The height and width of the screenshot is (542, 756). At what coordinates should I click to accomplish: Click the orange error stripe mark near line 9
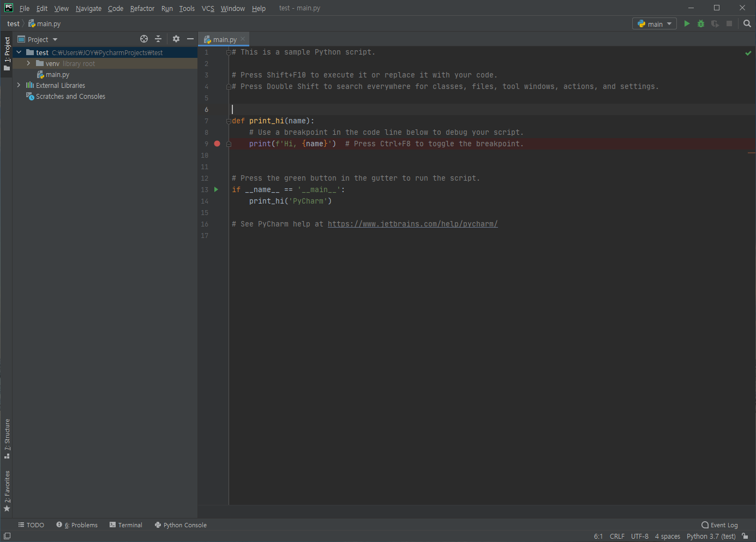tap(752, 153)
